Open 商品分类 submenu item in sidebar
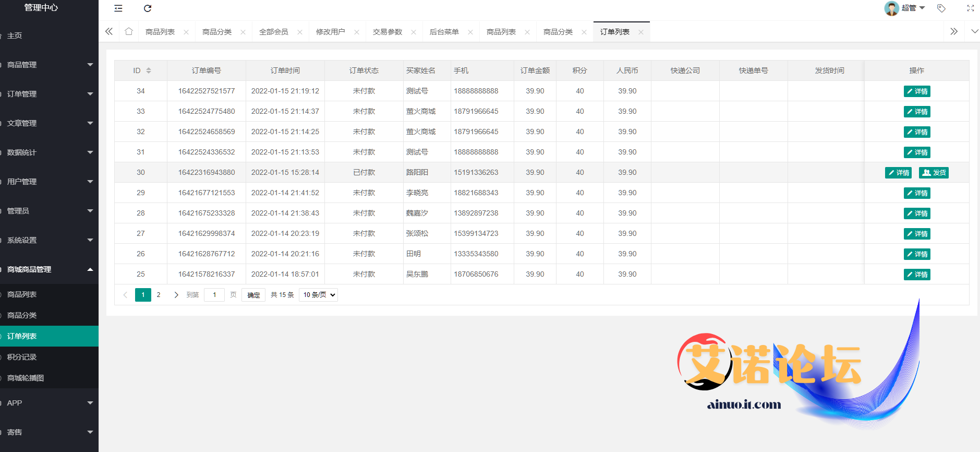This screenshot has height=452, width=980. [x=49, y=315]
